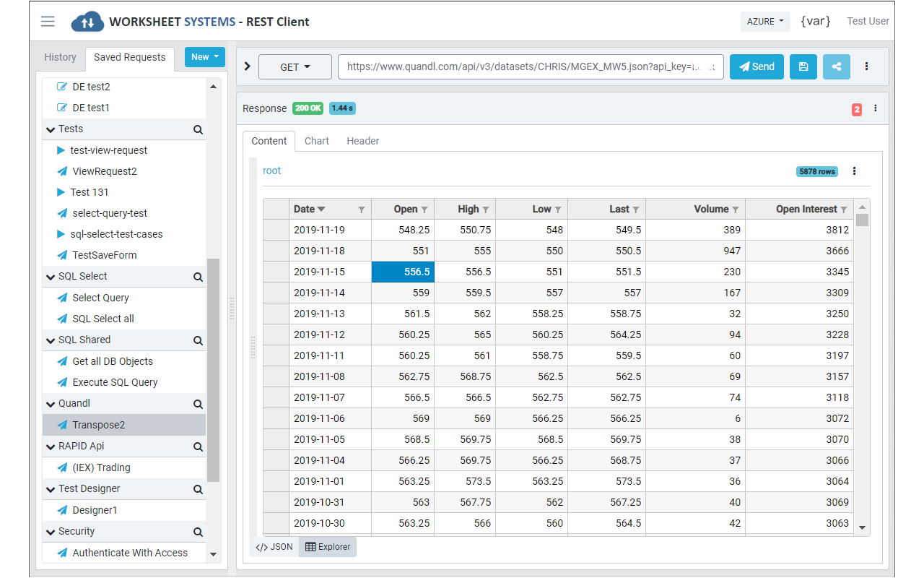Image resolution: width=924 pixels, height=578 pixels.
Task: Collapse the RAPID Api folder
Action: (51, 447)
